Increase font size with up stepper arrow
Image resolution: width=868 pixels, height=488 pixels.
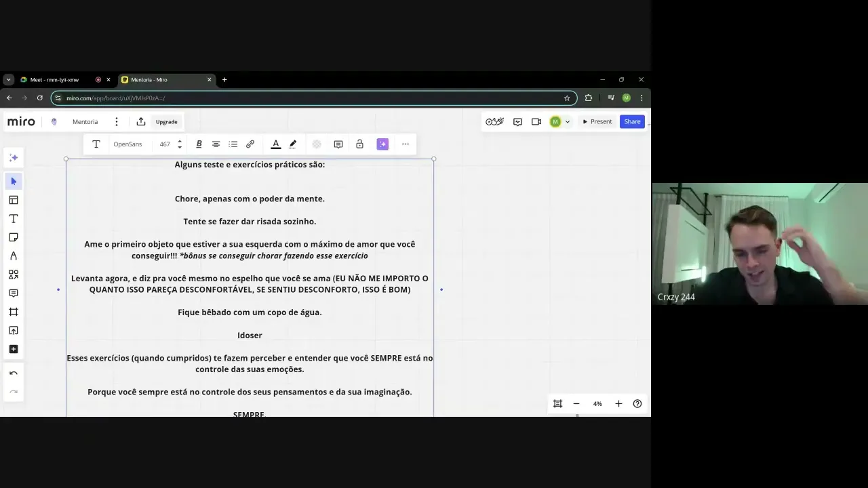(180, 142)
